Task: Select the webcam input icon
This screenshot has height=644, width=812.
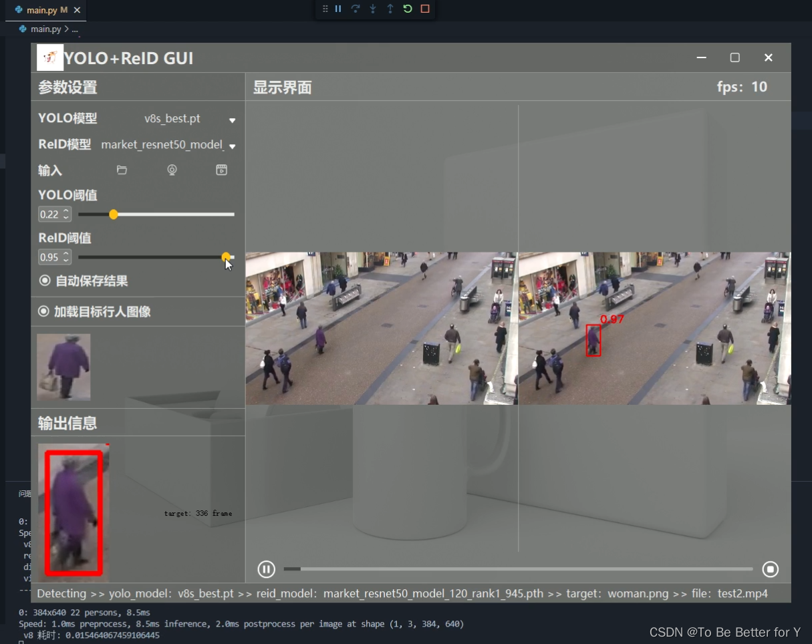Action: click(x=172, y=170)
